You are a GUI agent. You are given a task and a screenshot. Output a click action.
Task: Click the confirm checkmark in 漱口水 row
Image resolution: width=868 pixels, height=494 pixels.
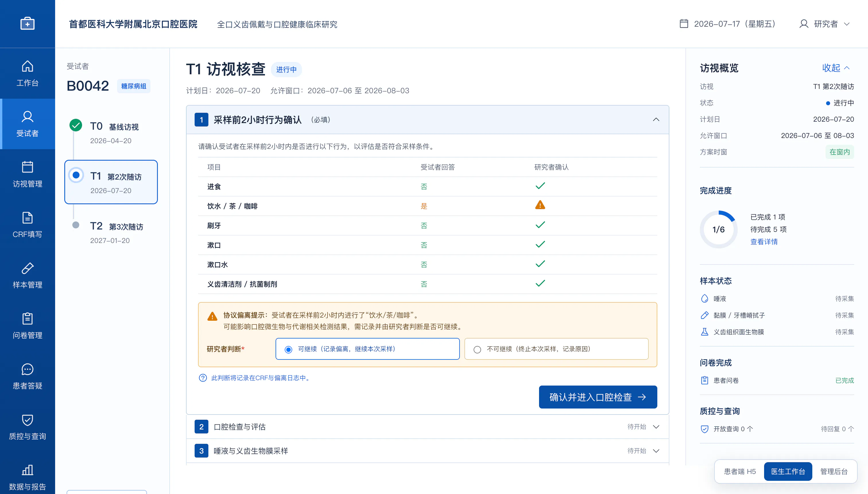pyautogui.click(x=540, y=264)
